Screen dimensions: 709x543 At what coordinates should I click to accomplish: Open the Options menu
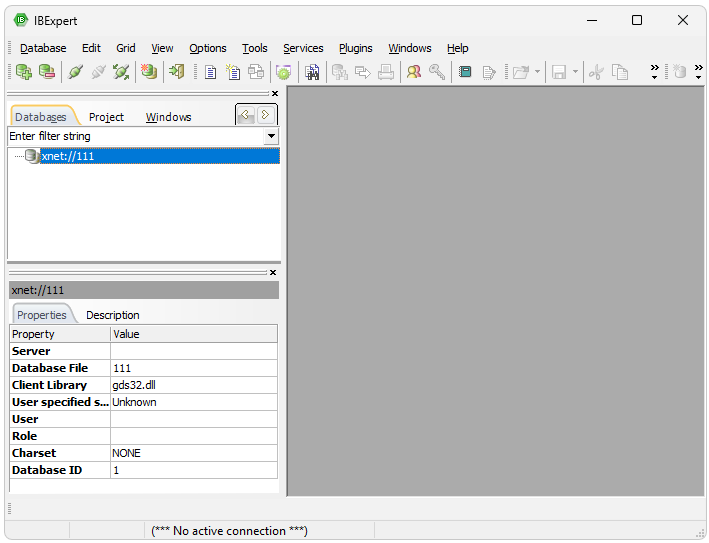(x=208, y=48)
